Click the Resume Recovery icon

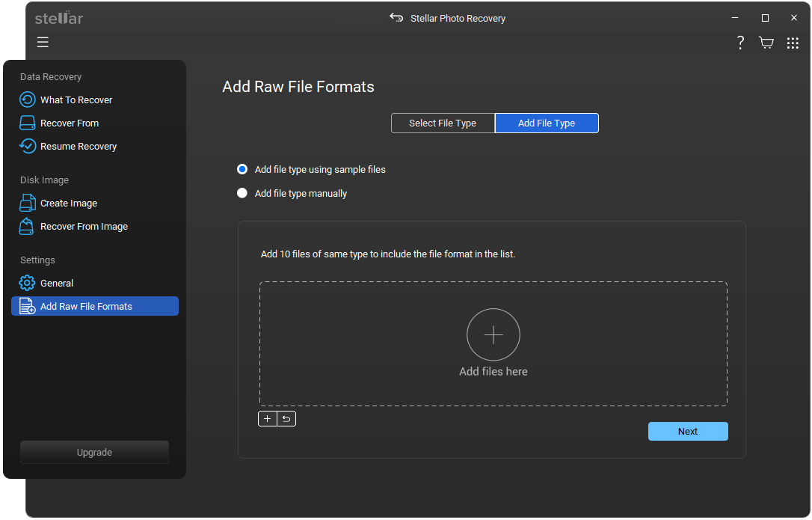[28, 146]
